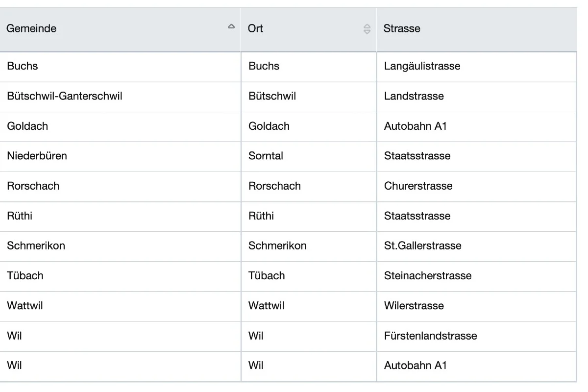Select the Rüthi Gemeinde cell
Screen dimensions: 588x392
click(x=120, y=216)
